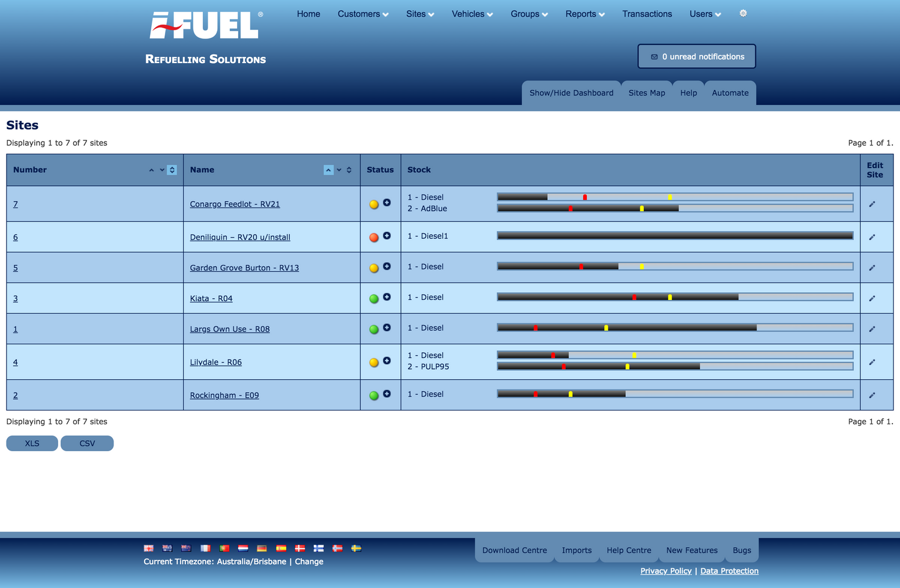This screenshot has height=588, width=900.
Task: Open the Customers dropdown menu
Action: click(x=362, y=14)
